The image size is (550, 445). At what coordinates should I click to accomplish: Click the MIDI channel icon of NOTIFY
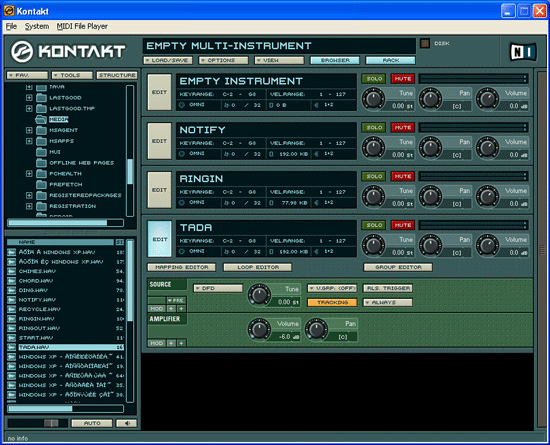coord(181,154)
